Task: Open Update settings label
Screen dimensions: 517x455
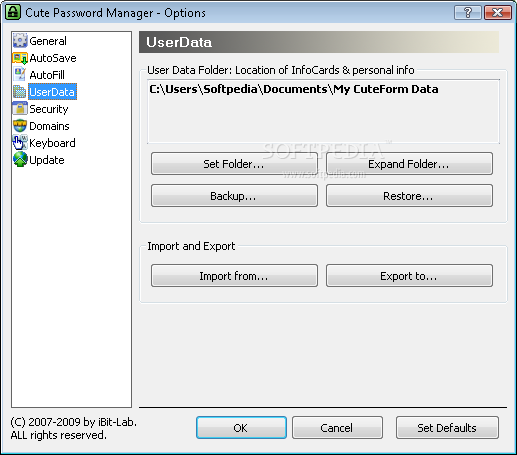Action: (47, 160)
